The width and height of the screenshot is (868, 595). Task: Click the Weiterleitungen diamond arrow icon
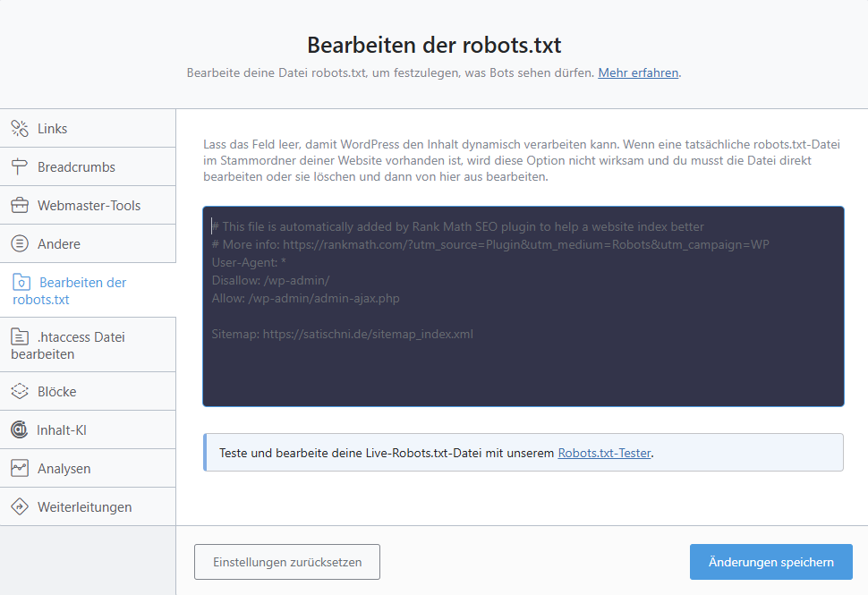(x=20, y=506)
